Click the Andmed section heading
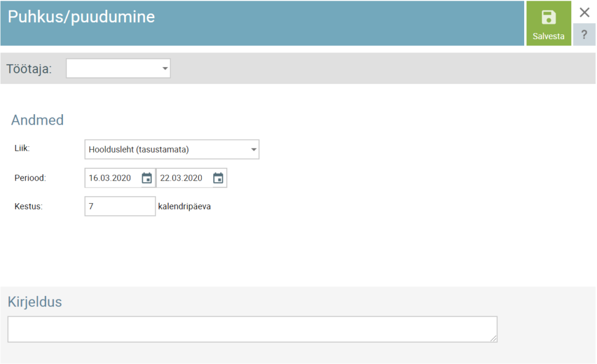This screenshot has width=597, height=364. pos(37,121)
